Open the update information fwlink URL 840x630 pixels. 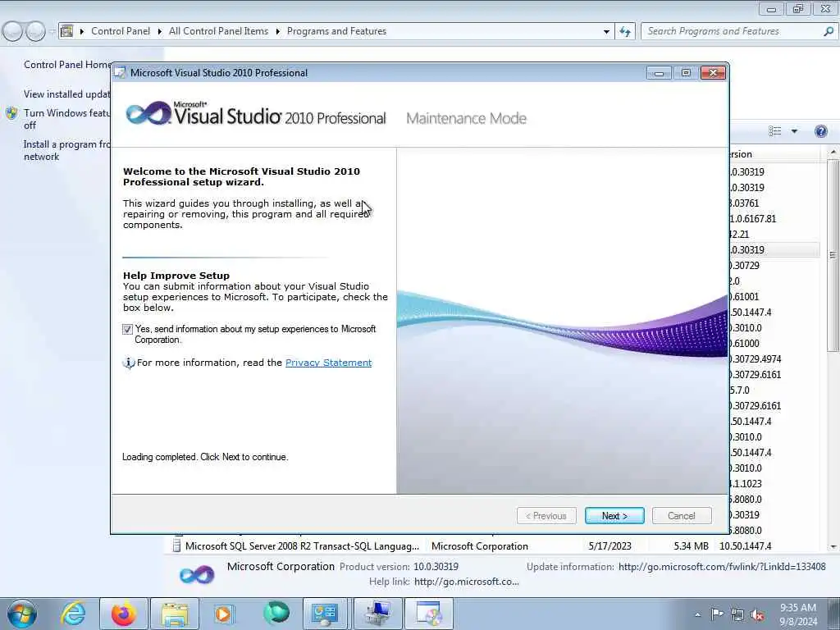coord(722,566)
